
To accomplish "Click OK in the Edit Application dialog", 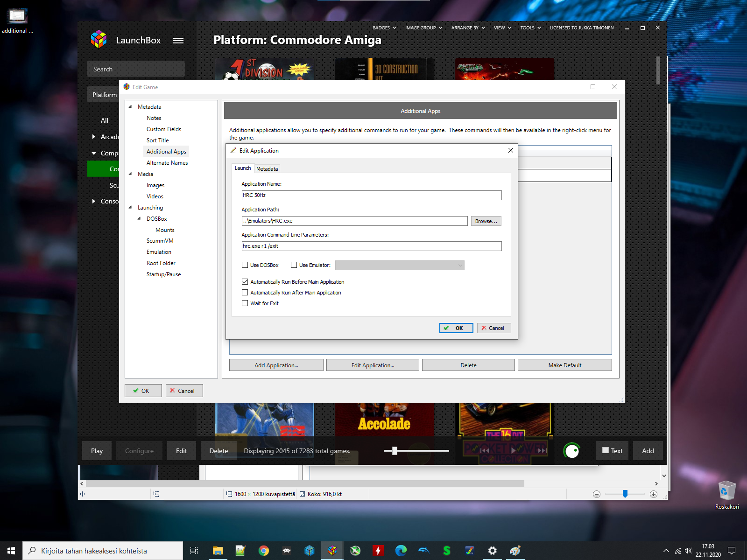I will (456, 328).
